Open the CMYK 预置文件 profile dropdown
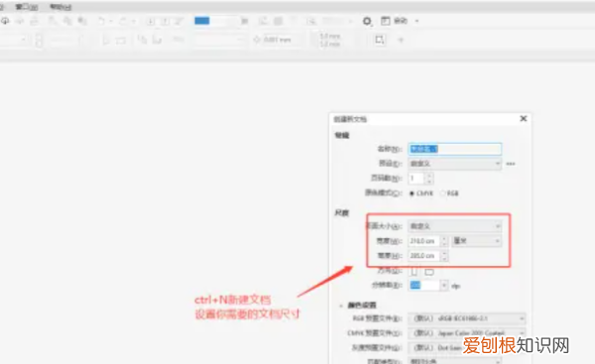This screenshot has width=595, height=364. coord(467,333)
